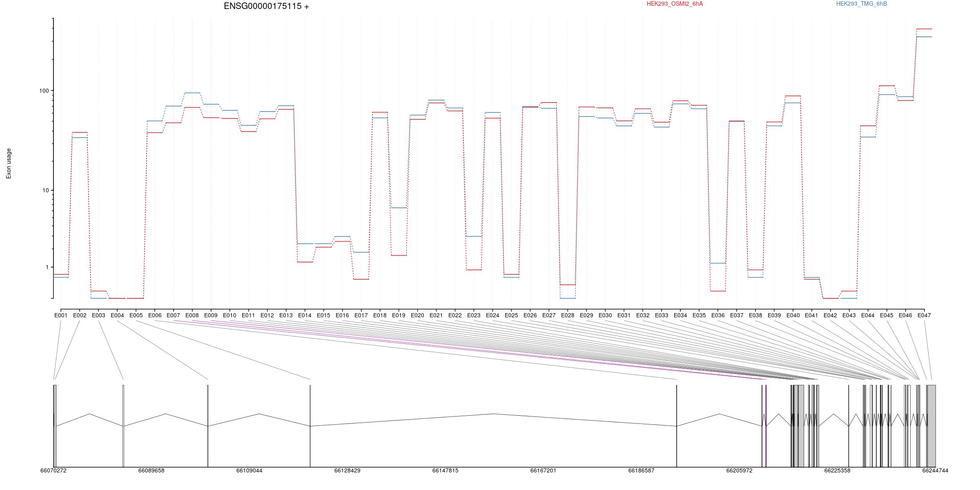Click exon label E014

[305, 315]
